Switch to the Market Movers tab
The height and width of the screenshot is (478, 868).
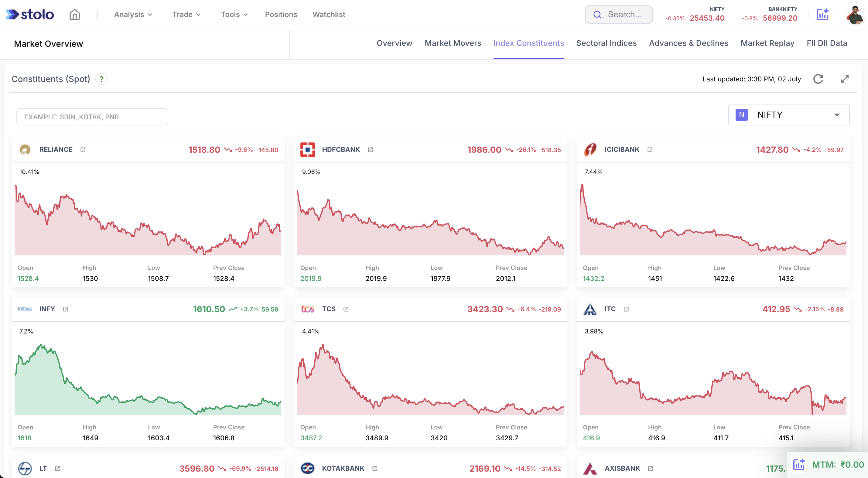click(x=453, y=43)
